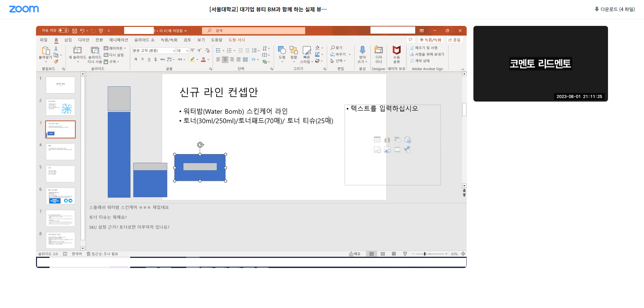Toggle Notes (메모) pane in status bar
Viewport: 644px width, 308px height.
[355, 254]
